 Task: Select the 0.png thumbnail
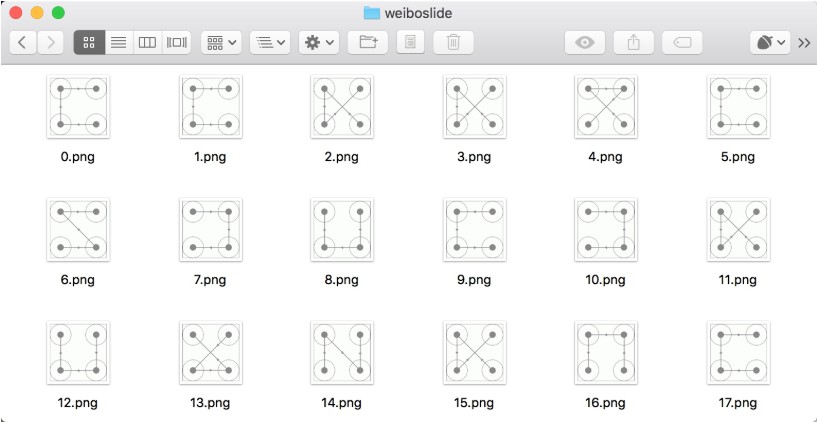pyautogui.click(x=77, y=107)
